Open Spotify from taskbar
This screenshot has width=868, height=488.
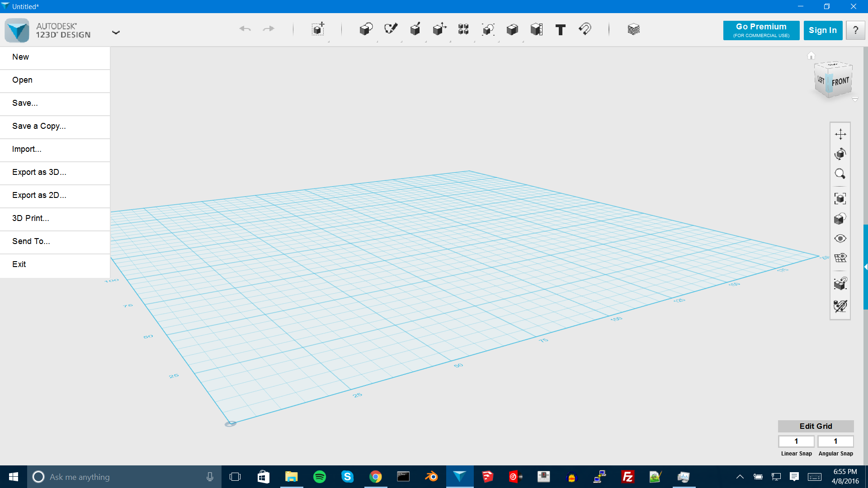tap(320, 477)
